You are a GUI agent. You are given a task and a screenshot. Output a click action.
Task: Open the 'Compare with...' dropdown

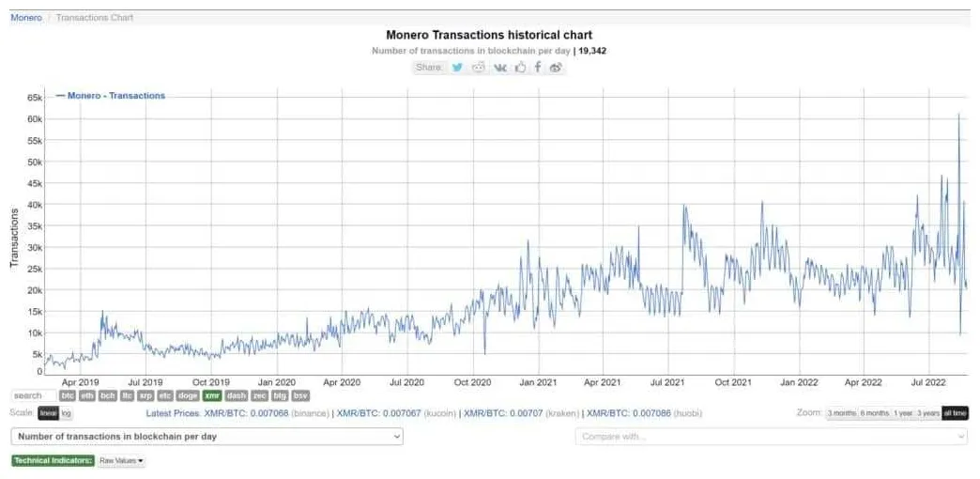click(x=771, y=437)
